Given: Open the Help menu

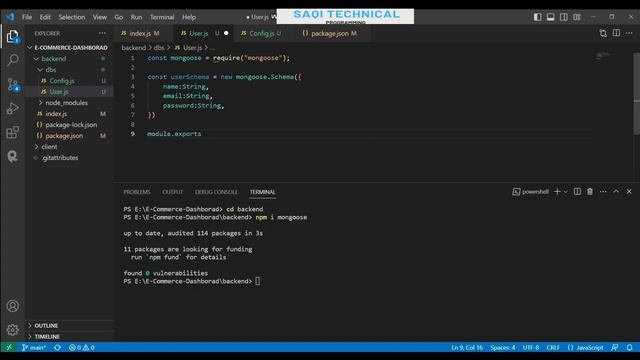Looking at the screenshot, I should click(189, 17).
